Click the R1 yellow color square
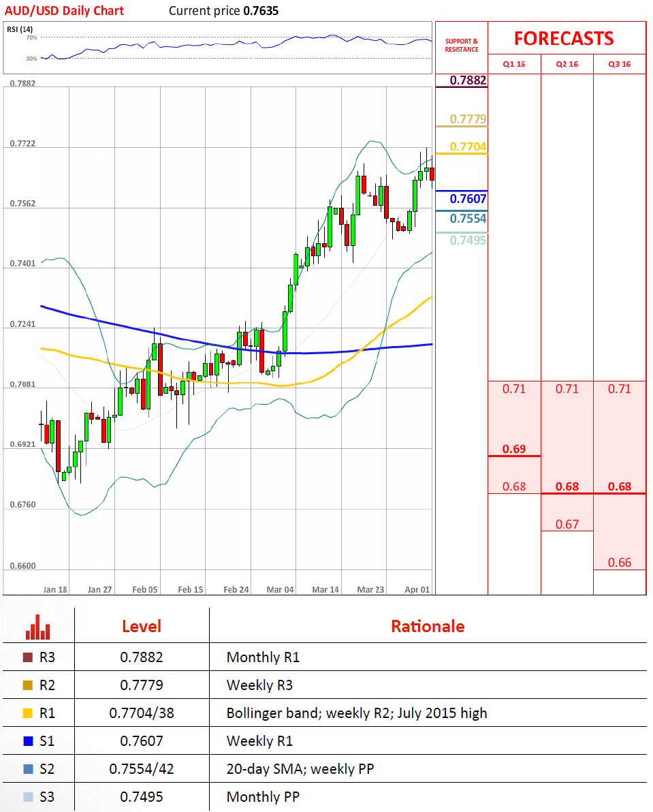The image size is (653, 812). tap(28, 713)
